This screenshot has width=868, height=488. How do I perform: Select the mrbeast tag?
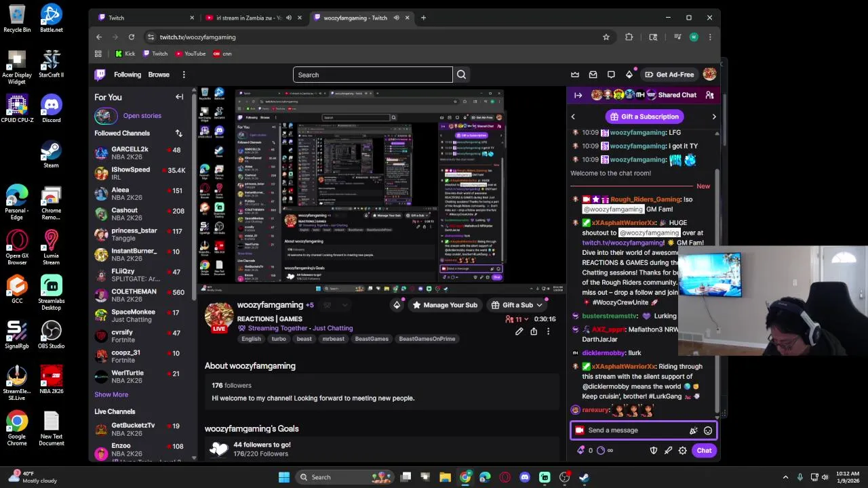[333, 339]
